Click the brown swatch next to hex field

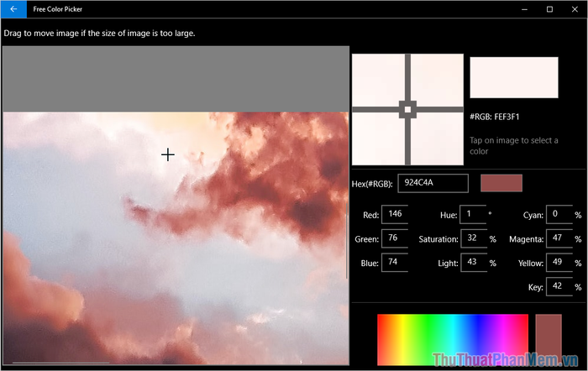(x=501, y=183)
